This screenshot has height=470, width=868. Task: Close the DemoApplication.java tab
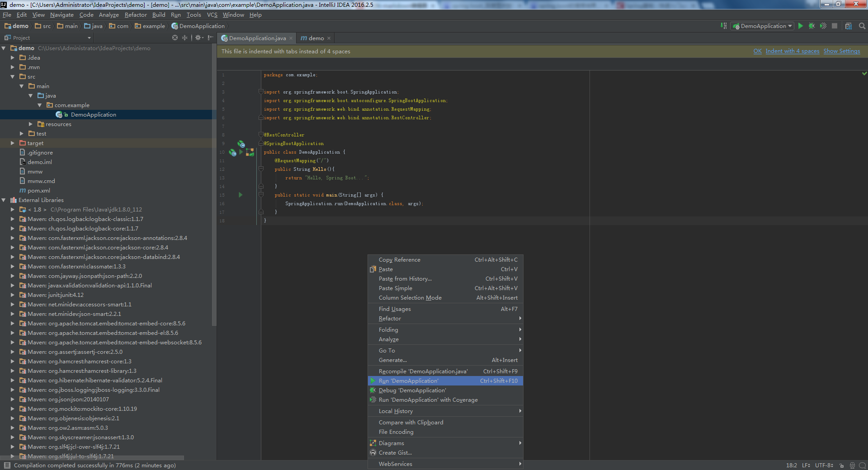click(x=291, y=38)
